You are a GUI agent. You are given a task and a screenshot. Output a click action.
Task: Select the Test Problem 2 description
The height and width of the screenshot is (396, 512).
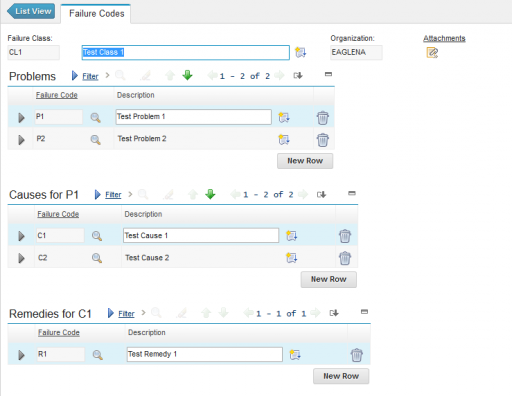click(x=142, y=139)
